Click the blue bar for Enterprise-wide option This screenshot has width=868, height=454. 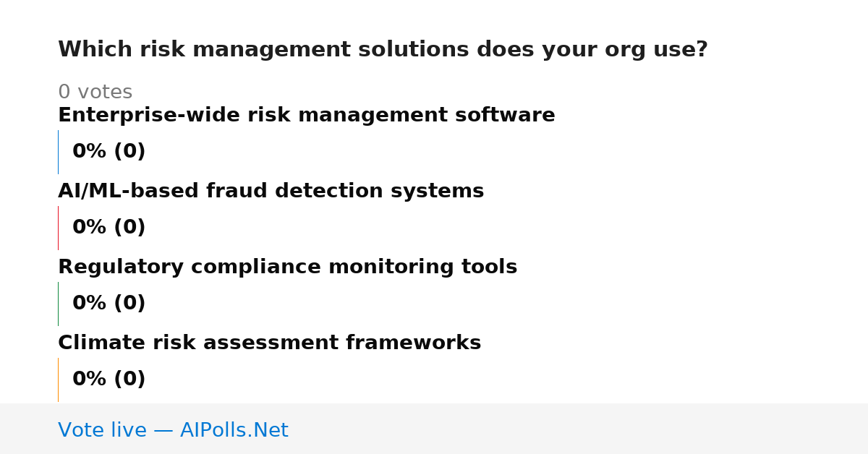tap(58, 152)
